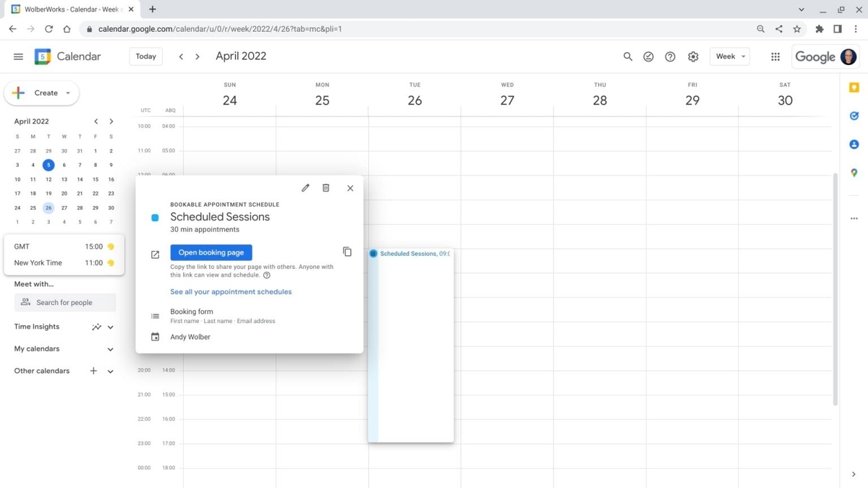Image resolution: width=868 pixels, height=488 pixels.
Task: Open Google Keep in the side panel
Action: point(854,87)
